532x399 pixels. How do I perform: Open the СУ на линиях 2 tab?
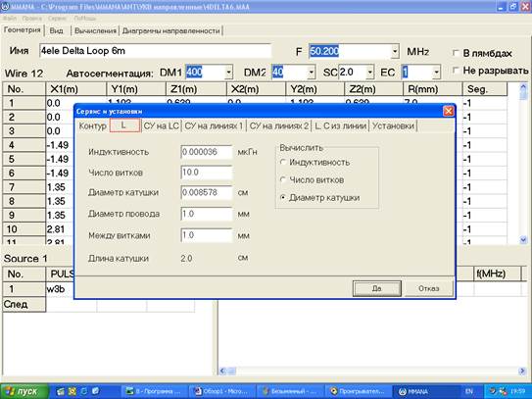(x=279, y=126)
